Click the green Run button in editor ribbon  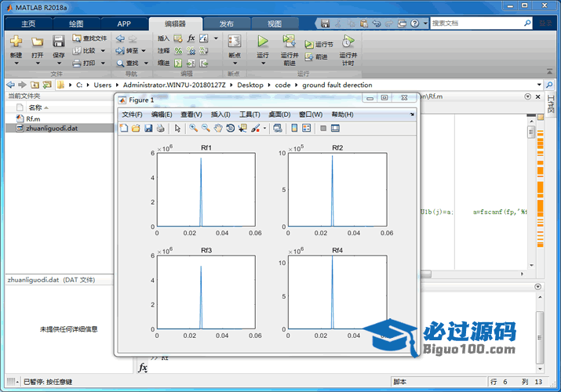tap(263, 41)
